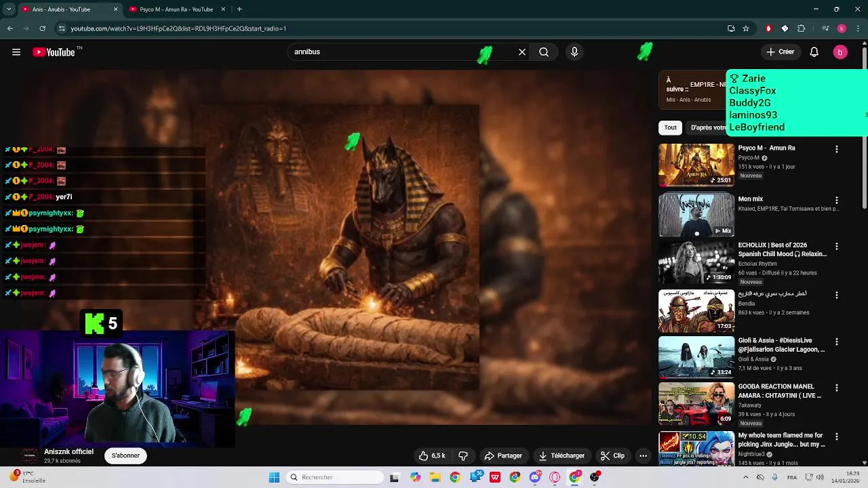This screenshot has width=868, height=488.
Task: Open the Mix - Anis - Anubis up-next panel
Action: (x=692, y=89)
